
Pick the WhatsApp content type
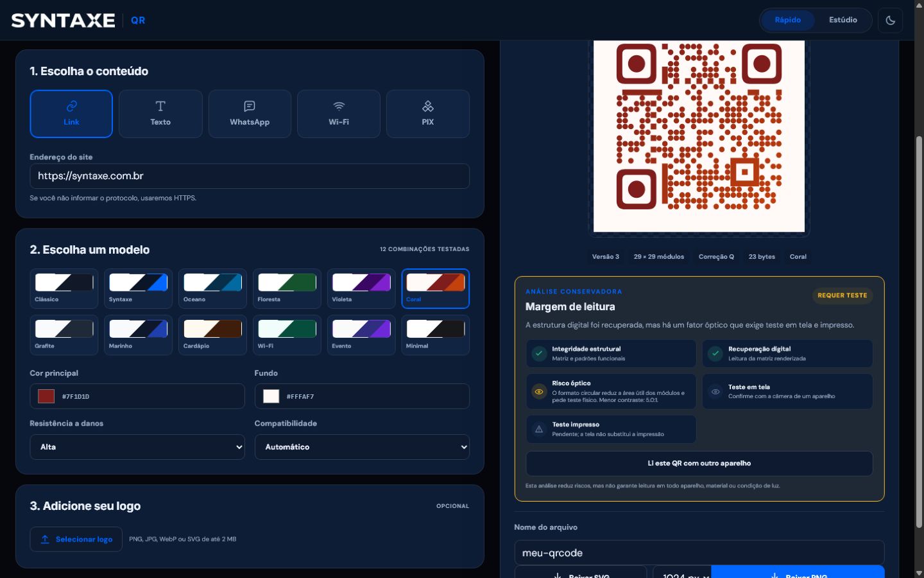tap(250, 114)
